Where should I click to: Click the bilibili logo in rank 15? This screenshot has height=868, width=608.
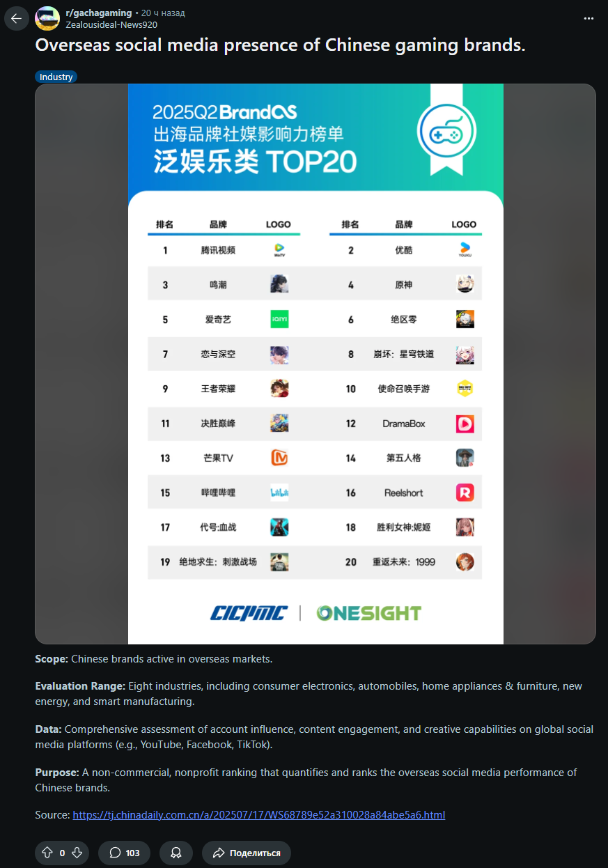pyautogui.click(x=279, y=493)
